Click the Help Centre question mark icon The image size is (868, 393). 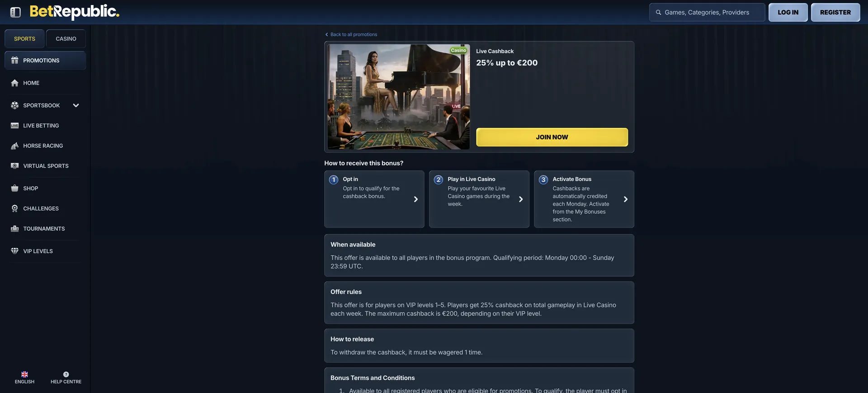coord(66,374)
